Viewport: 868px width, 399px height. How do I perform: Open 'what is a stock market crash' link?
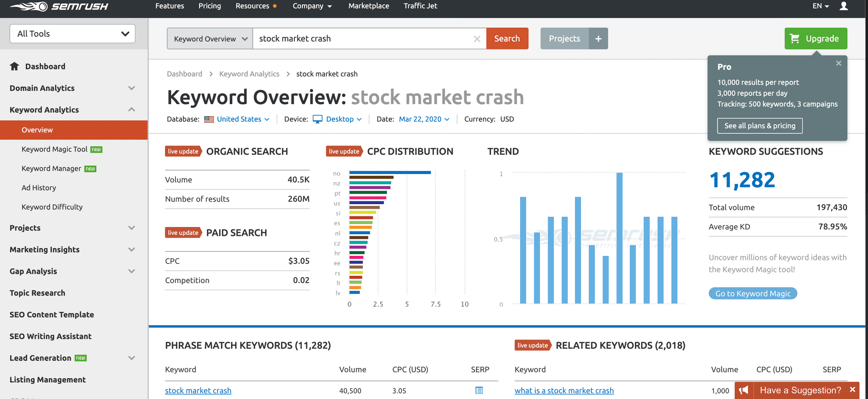pyautogui.click(x=564, y=391)
